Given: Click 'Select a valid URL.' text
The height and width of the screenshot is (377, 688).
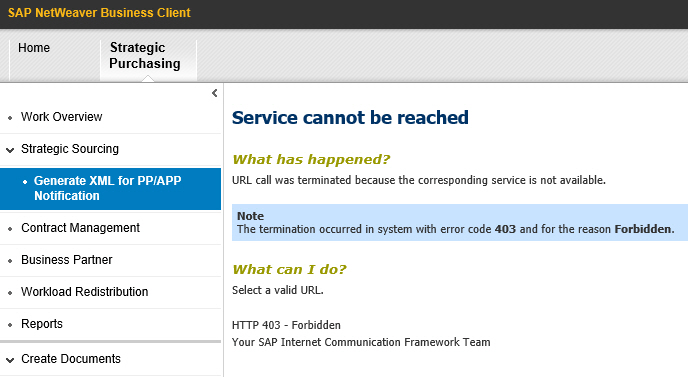Looking at the screenshot, I should [x=278, y=290].
